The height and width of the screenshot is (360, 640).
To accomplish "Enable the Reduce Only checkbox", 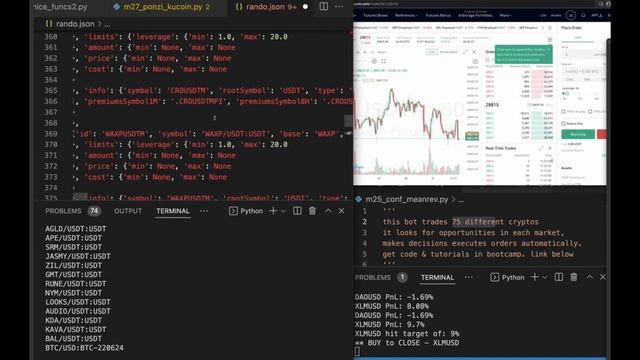I will pos(563,123).
